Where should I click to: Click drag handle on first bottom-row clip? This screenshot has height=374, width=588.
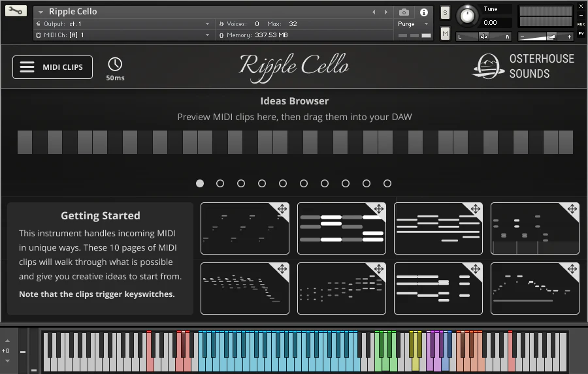tap(282, 269)
